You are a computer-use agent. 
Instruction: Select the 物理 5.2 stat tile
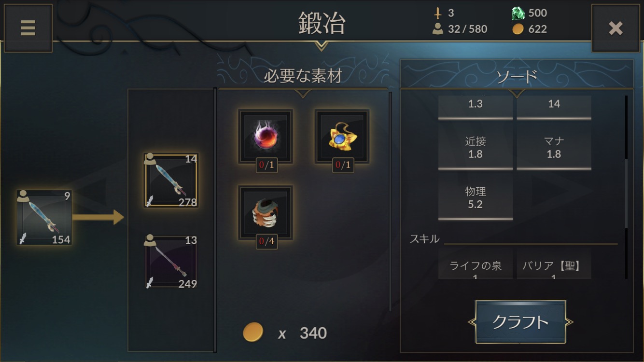click(476, 197)
